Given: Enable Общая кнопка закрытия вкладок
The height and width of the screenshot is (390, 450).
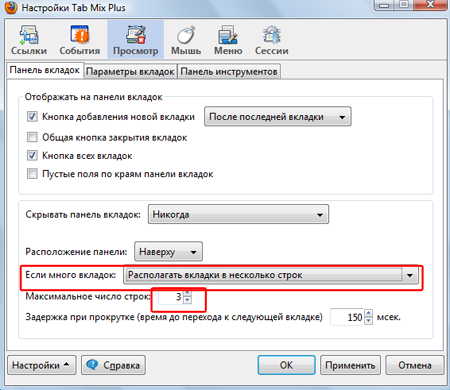Looking at the screenshot, I should point(32,137).
